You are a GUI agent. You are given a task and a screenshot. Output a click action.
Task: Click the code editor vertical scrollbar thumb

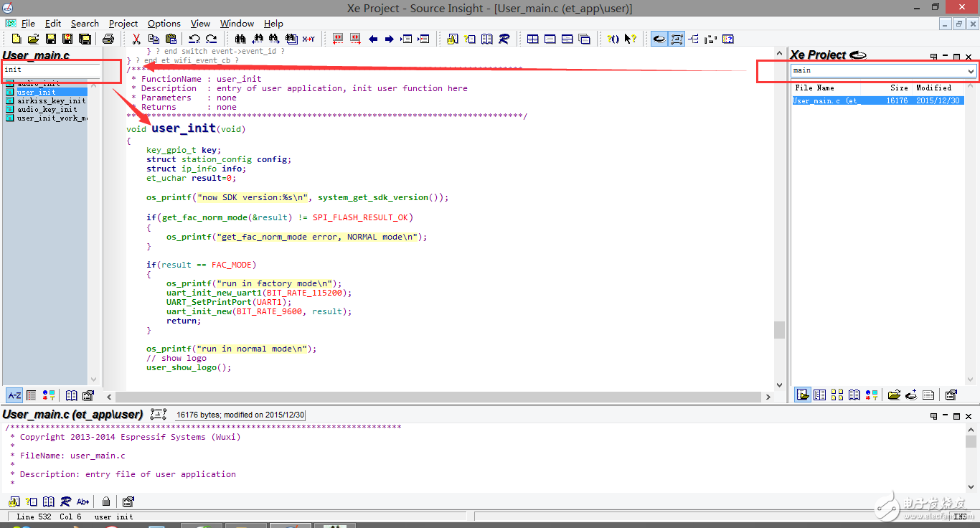pos(779,329)
